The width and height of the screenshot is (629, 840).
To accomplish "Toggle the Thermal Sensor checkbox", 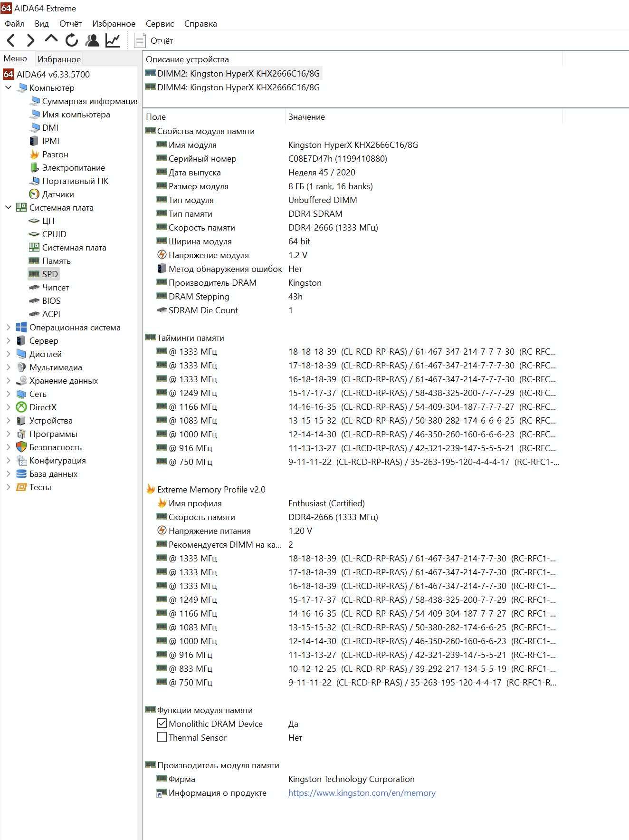I will coord(162,737).
